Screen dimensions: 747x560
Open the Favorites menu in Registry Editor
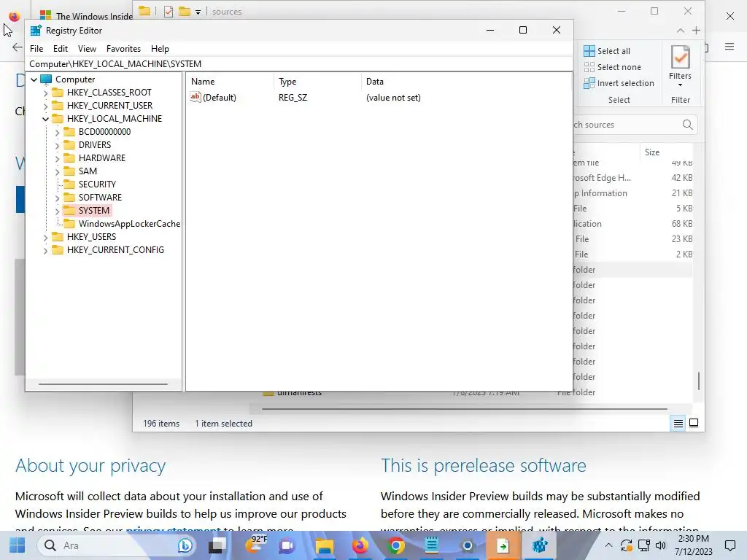pos(123,49)
